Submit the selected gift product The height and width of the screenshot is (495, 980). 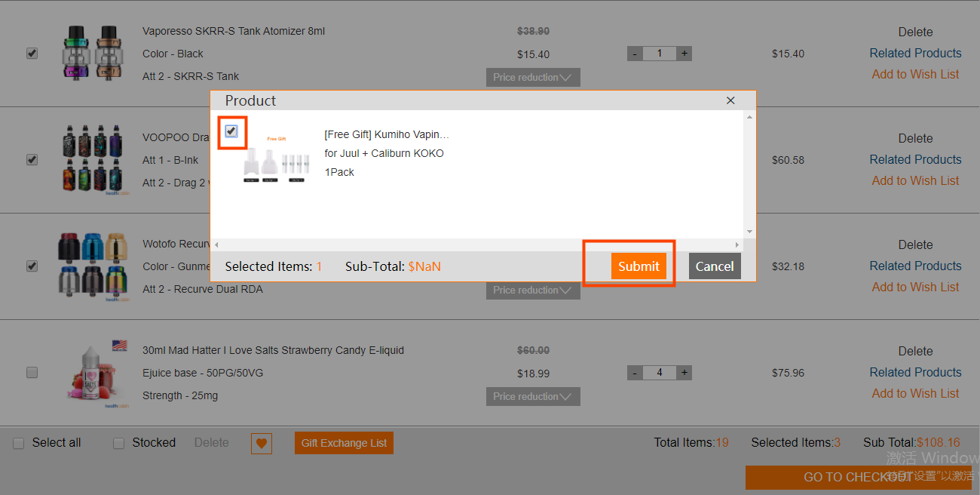(x=639, y=266)
